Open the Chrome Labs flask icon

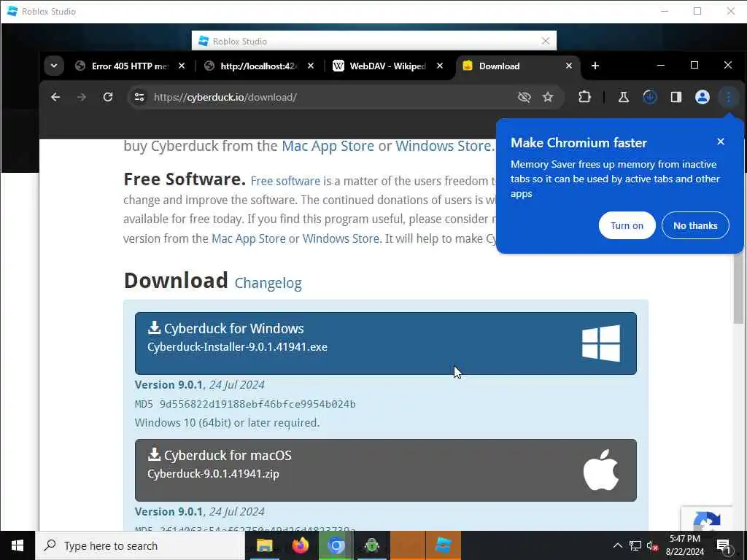(623, 97)
